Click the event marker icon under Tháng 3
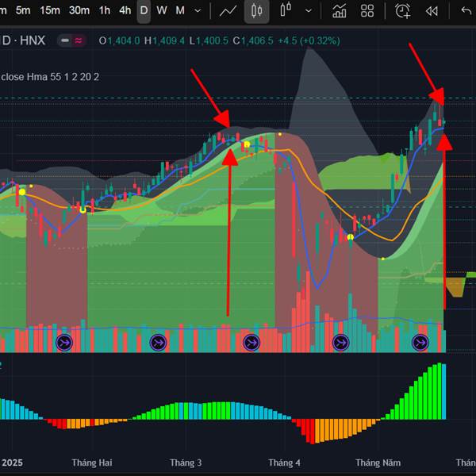 (158, 343)
